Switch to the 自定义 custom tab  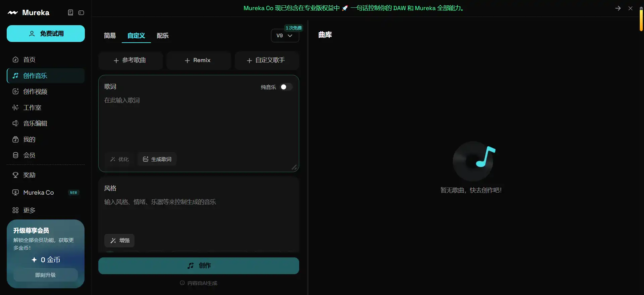[x=136, y=36]
